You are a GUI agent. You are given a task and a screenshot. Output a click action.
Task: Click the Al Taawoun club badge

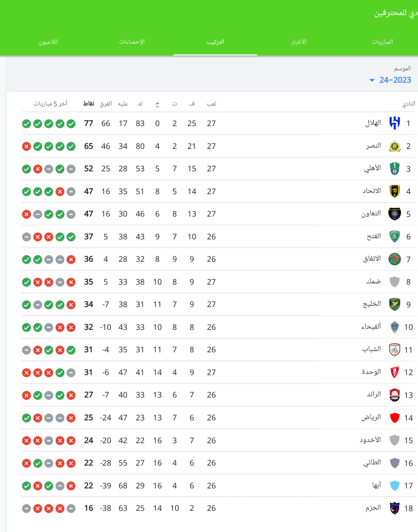(x=394, y=214)
